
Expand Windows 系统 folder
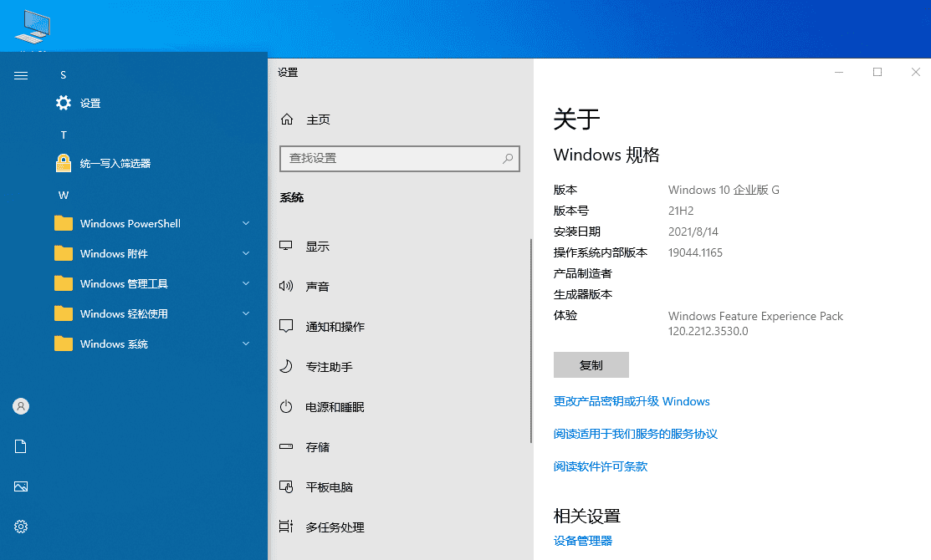click(x=246, y=344)
